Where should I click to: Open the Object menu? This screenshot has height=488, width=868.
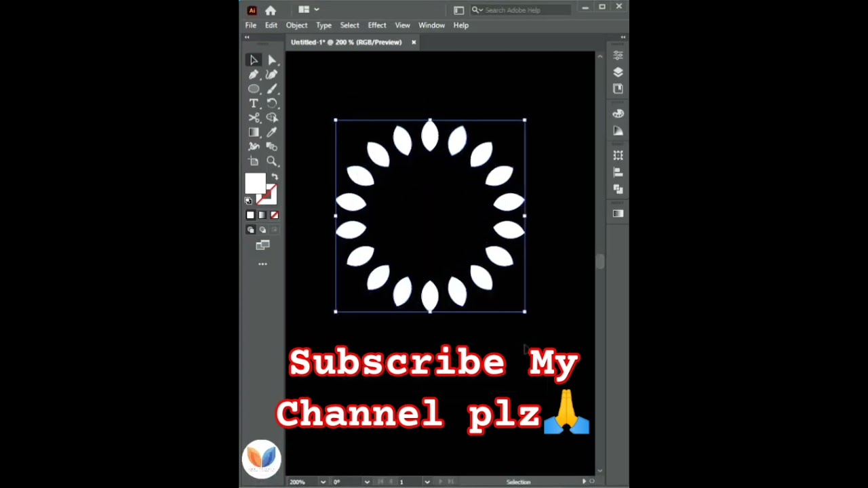[x=296, y=25]
